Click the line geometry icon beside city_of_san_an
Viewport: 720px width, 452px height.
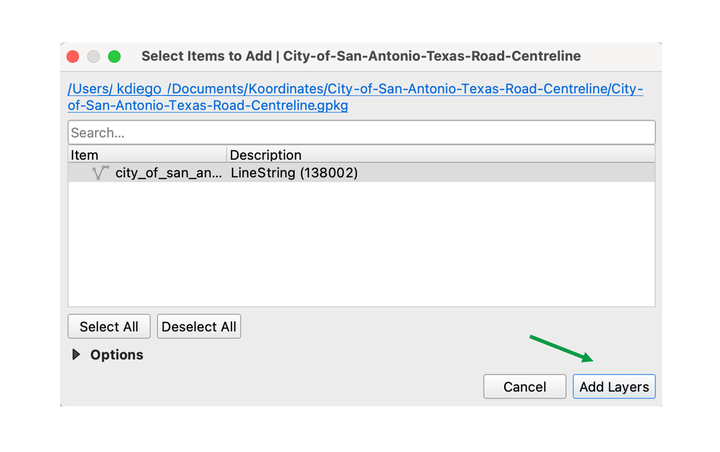pos(100,173)
